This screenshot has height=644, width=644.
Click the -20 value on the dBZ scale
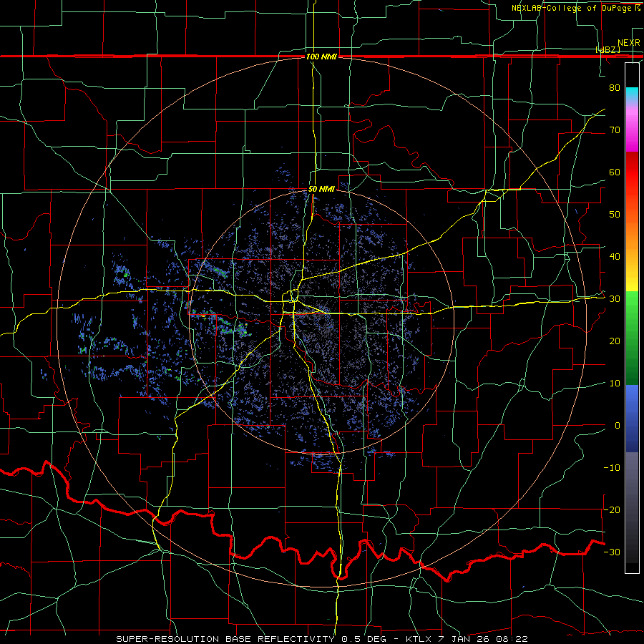612,509
